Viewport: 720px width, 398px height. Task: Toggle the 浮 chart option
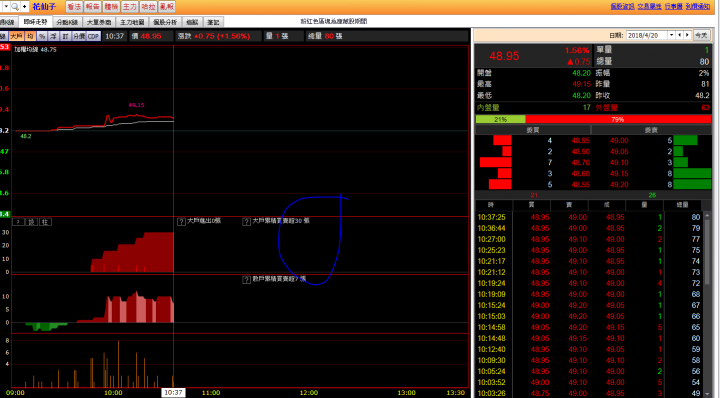tap(54, 36)
